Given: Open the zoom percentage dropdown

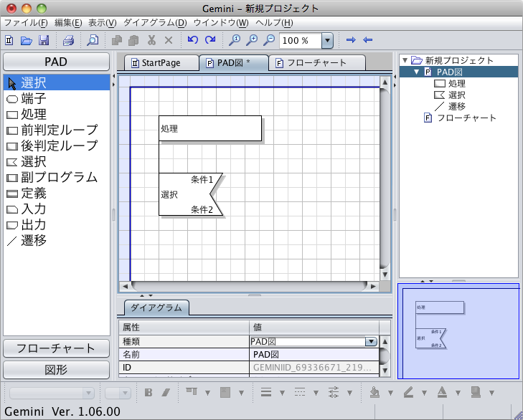Looking at the screenshot, I should coord(327,41).
